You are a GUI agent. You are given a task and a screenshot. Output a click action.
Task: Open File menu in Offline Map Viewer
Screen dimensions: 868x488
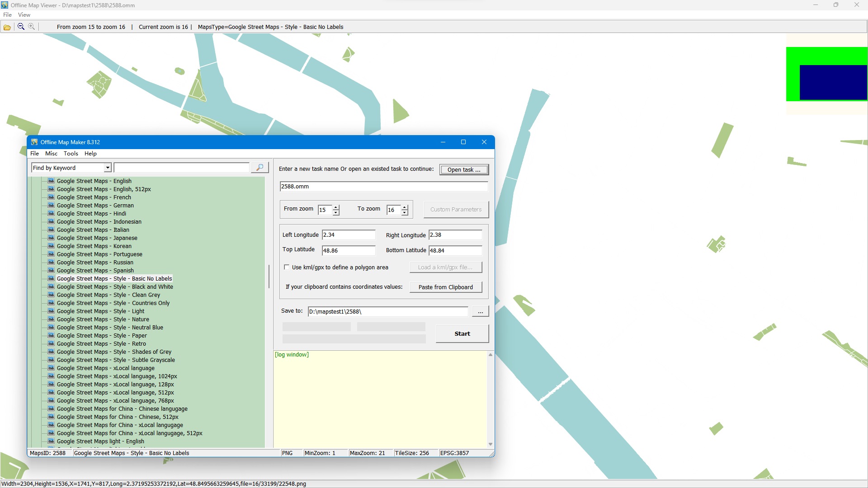coord(7,15)
